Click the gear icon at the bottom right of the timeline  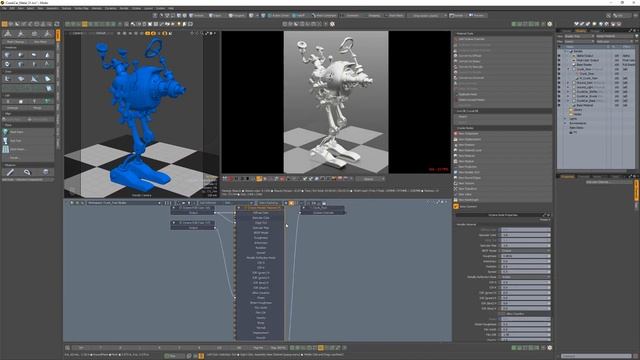pyautogui.click(x=549, y=348)
